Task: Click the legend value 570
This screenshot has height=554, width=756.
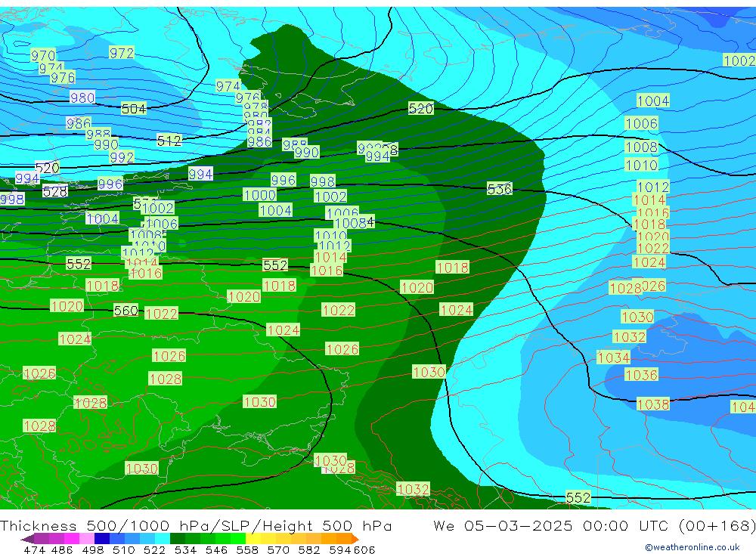Action: [x=277, y=549]
